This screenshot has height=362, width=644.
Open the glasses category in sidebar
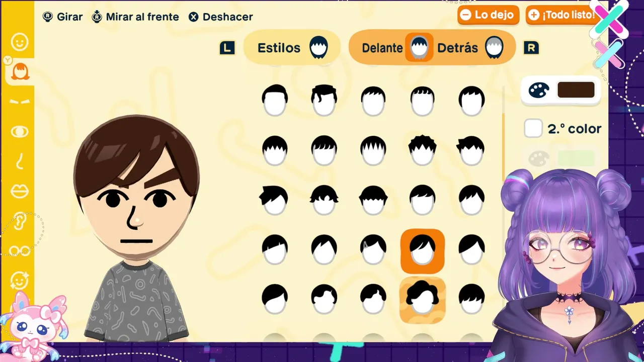pyautogui.click(x=20, y=250)
